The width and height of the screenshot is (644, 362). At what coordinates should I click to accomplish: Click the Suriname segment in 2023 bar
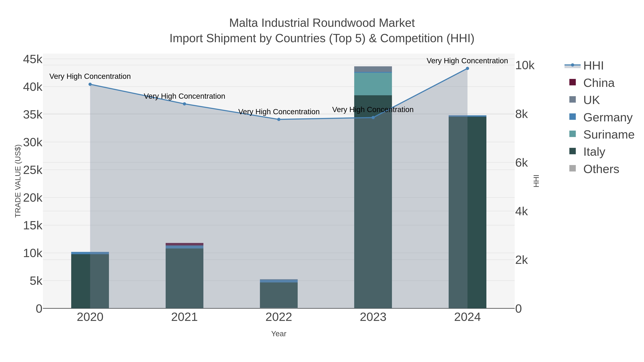click(x=373, y=84)
